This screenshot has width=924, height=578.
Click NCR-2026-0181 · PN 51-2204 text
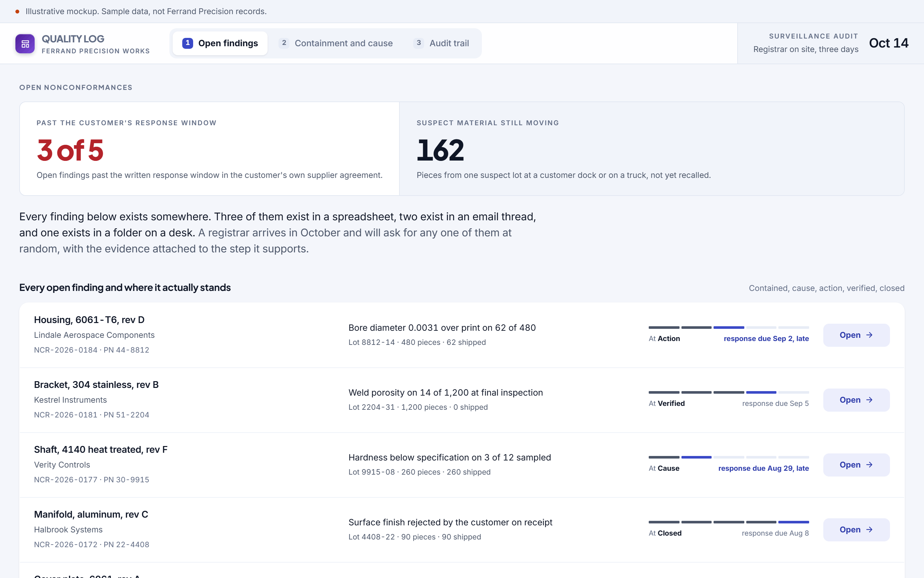coord(92,415)
